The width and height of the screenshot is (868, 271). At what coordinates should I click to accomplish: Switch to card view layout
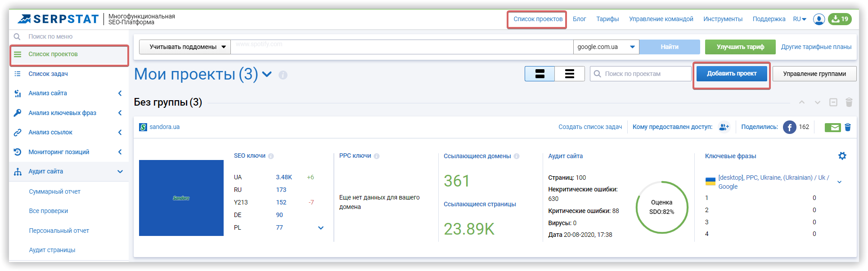540,74
